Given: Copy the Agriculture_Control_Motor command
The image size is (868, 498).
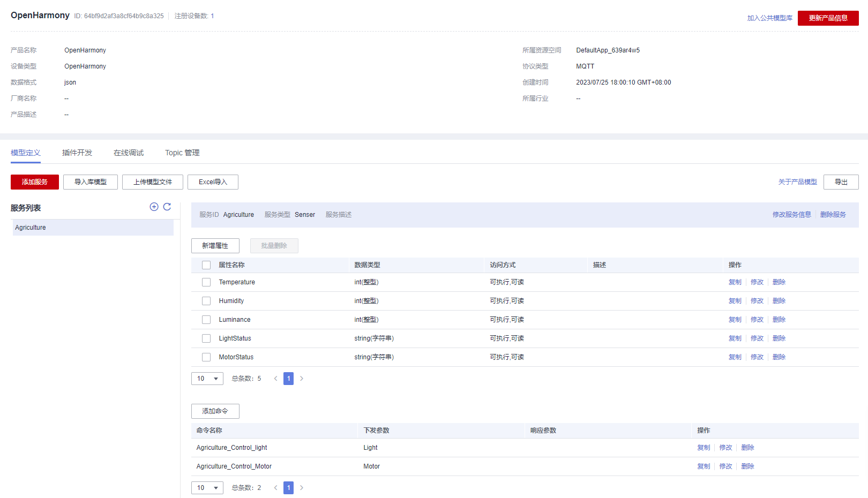Looking at the screenshot, I should click(704, 466).
